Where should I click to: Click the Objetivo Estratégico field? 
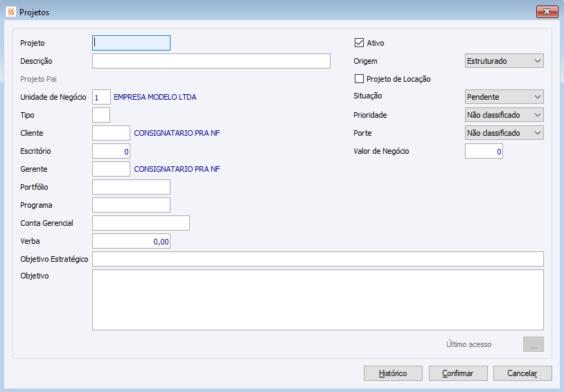[x=317, y=259]
